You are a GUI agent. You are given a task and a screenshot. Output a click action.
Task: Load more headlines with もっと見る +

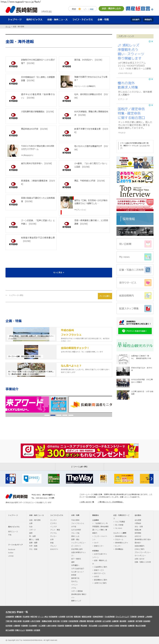(59, 272)
